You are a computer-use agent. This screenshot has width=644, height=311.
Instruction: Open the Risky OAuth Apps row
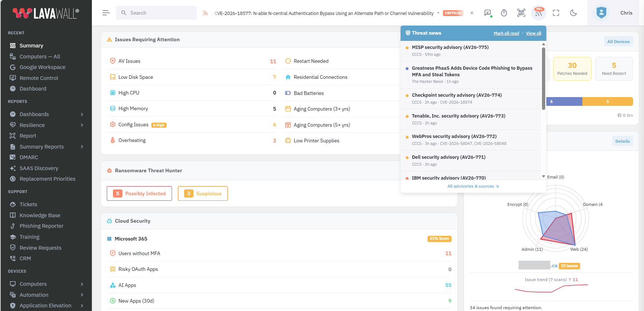[279, 269]
